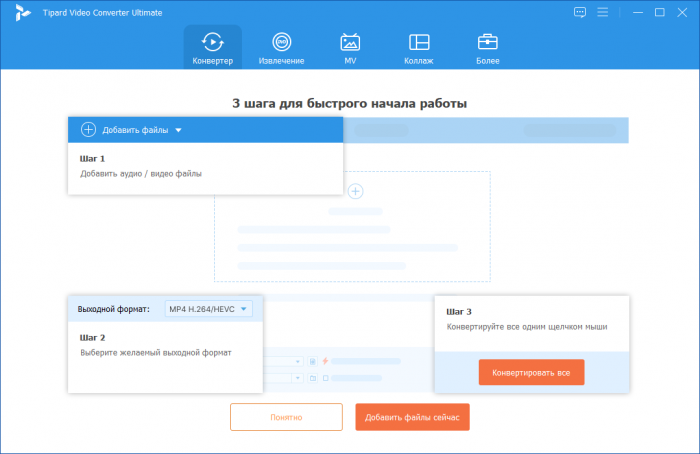Image resolution: width=700 pixels, height=454 pixels.
Task: Select the Коллаж tab
Action: 419,48
